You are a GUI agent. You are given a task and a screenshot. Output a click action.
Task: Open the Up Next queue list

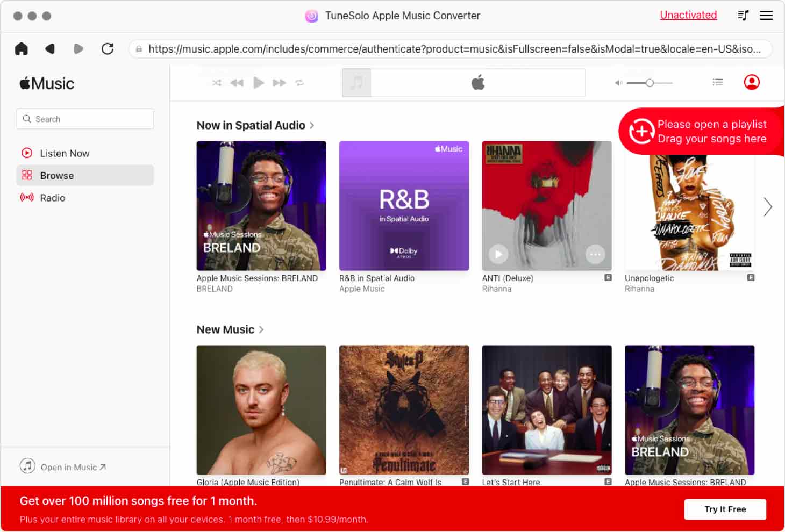718,82
